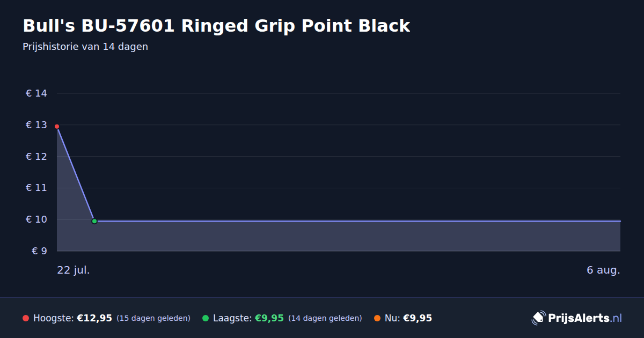Select the € 13 axis label
The image size is (644, 338).
coord(36,125)
